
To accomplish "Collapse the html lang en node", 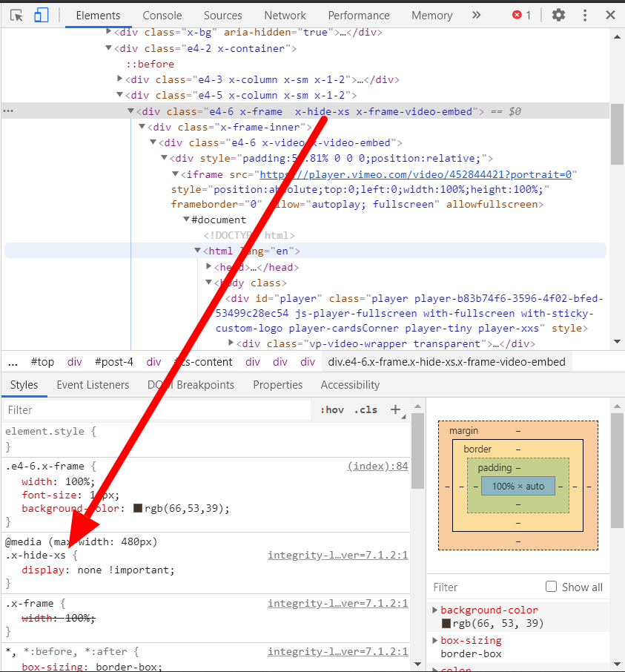I will point(197,250).
